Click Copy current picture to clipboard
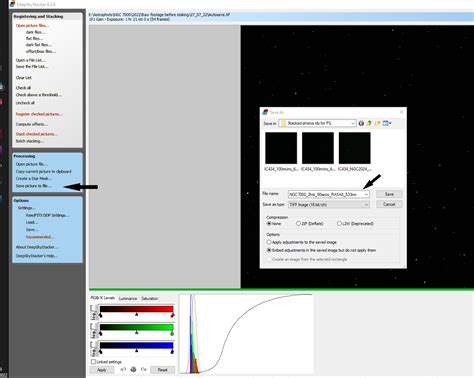 44,172
